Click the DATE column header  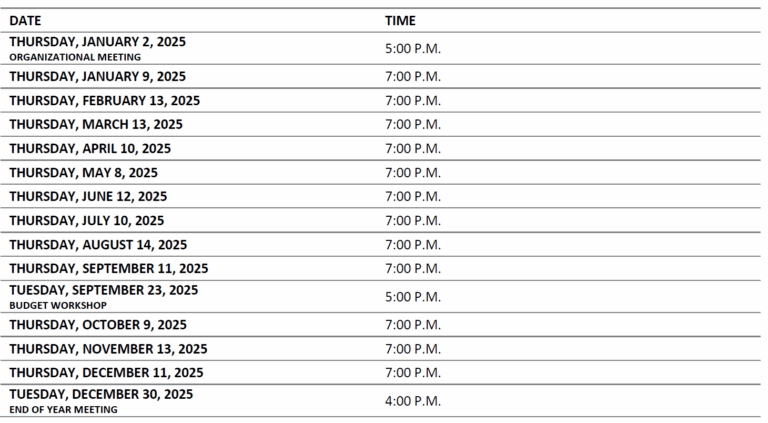[x=25, y=21]
